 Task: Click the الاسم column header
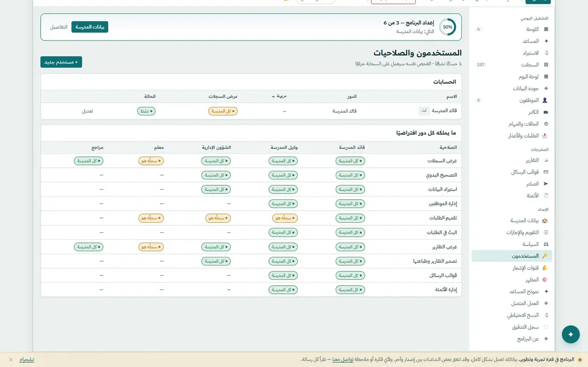[x=452, y=96]
